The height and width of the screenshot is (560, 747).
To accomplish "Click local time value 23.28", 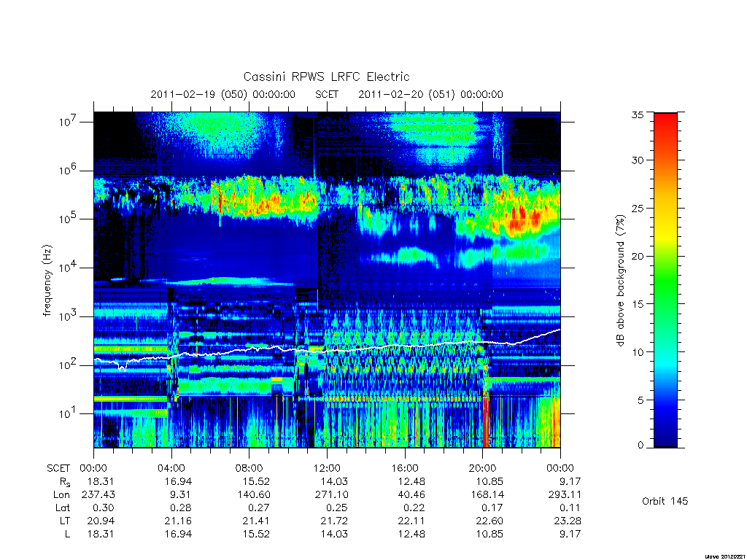I will 568,521.
